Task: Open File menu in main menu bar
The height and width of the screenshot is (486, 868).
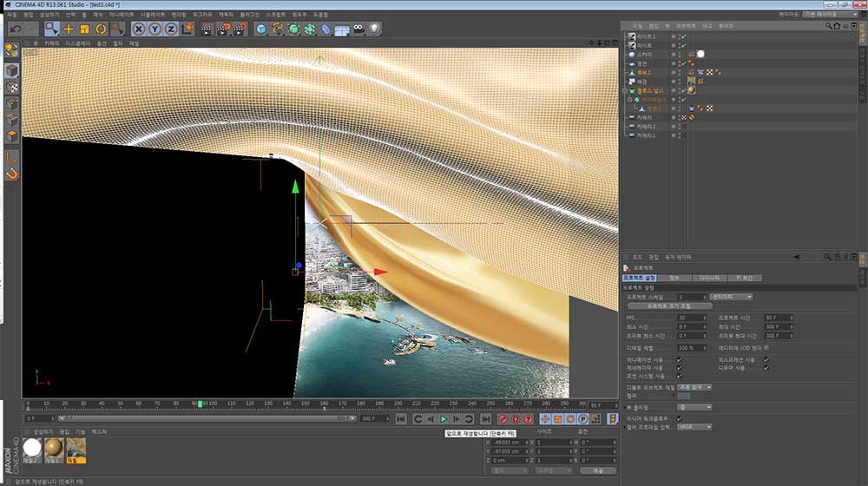Action: tap(12, 15)
